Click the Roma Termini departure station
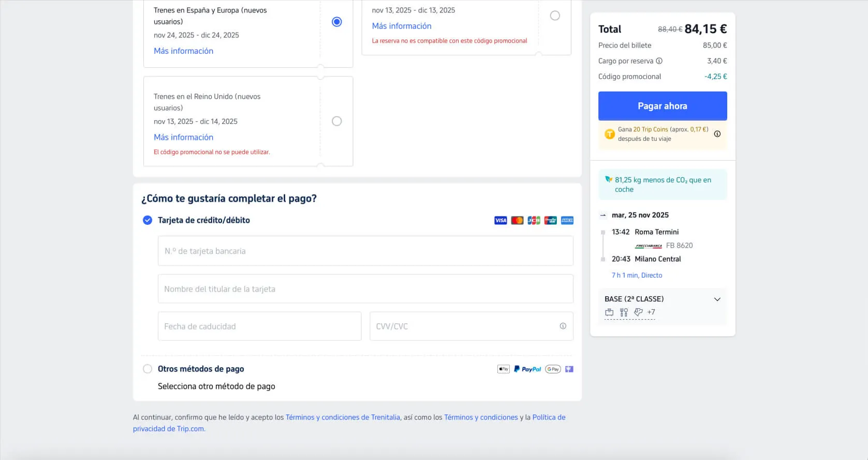This screenshot has width=868, height=460. coord(656,232)
